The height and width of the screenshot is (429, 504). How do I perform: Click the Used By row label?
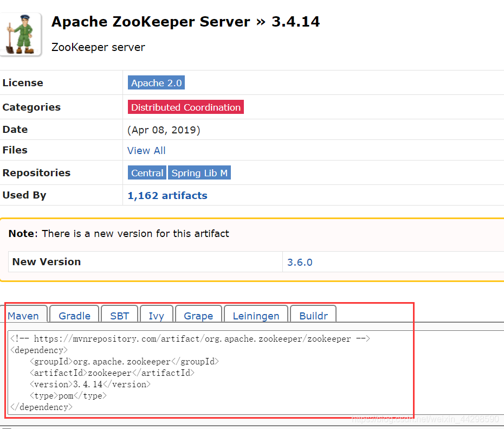[x=24, y=195]
